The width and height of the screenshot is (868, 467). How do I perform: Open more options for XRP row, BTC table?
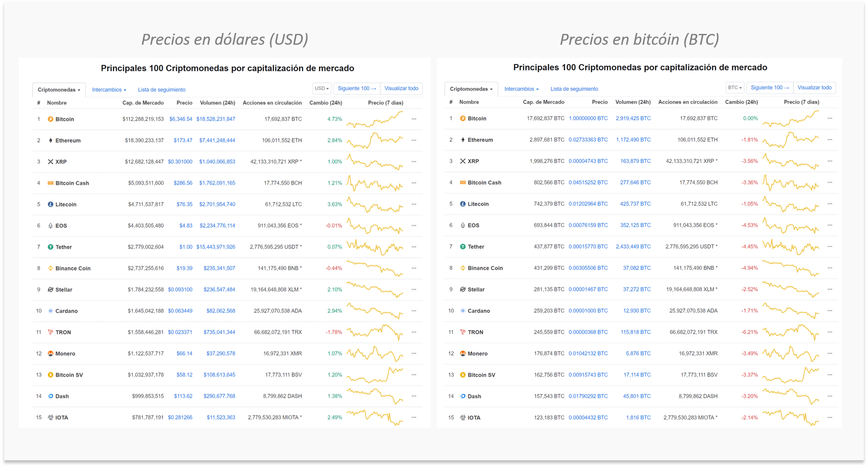pos(830,161)
